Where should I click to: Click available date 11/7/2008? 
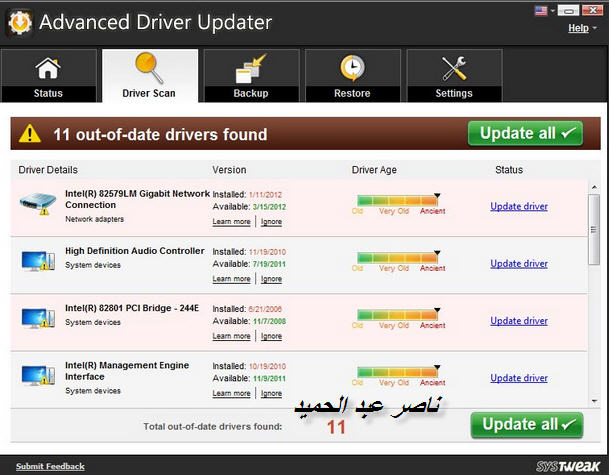click(269, 321)
